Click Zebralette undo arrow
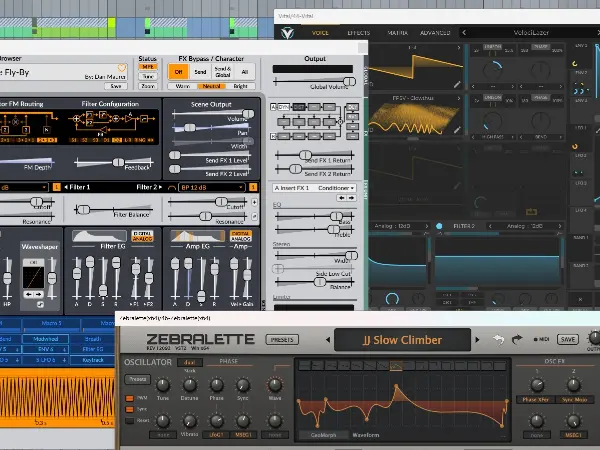 498,339
